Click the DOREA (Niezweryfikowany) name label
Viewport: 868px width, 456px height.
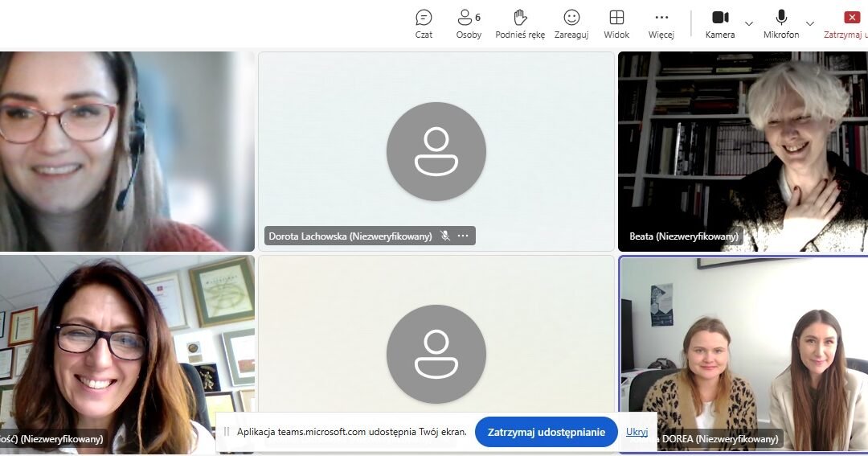tap(719, 439)
